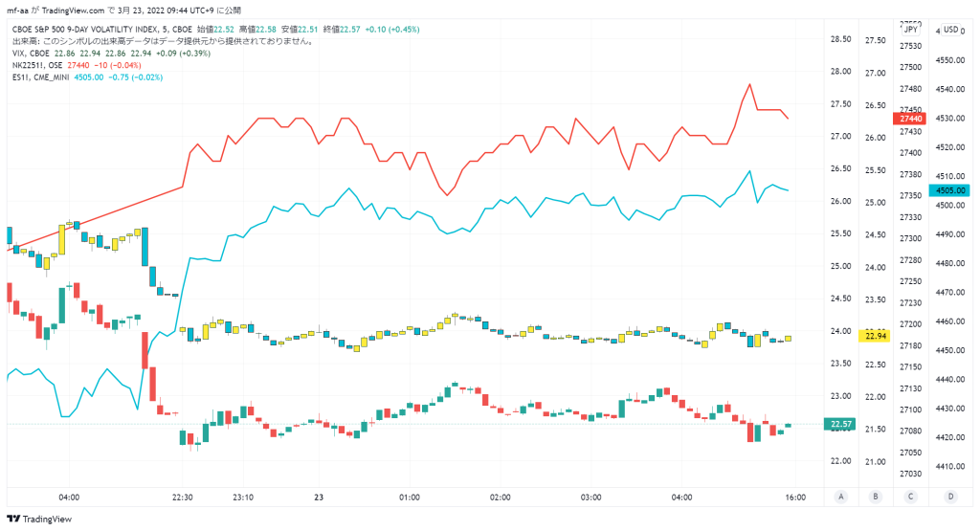Click the 終値22.57 close value
The width and height of the screenshot is (980, 531).
tap(342, 30)
